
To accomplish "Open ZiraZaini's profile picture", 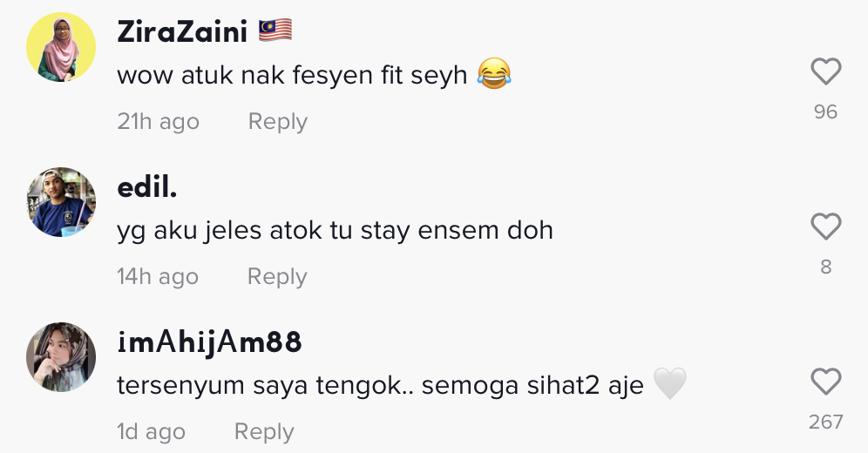I will [x=61, y=47].
